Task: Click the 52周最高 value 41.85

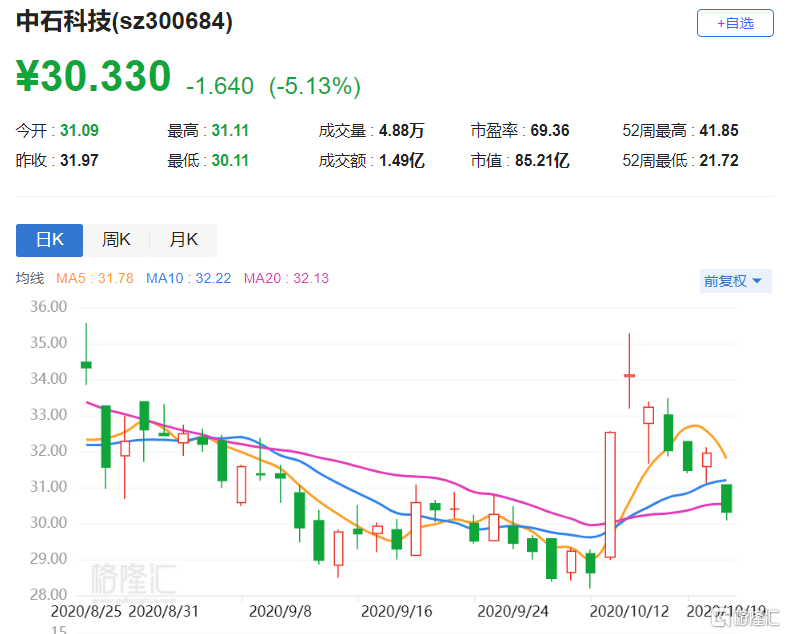Action: point(719,130)
